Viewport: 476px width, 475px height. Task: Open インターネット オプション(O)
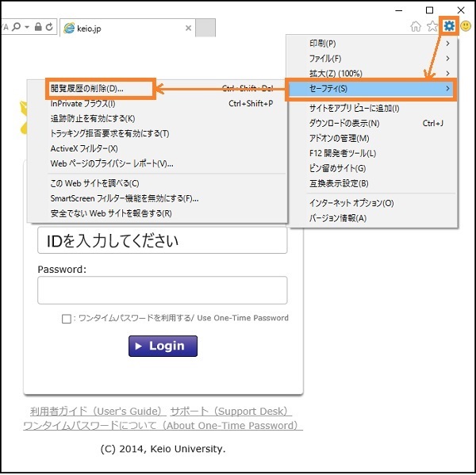351,203
